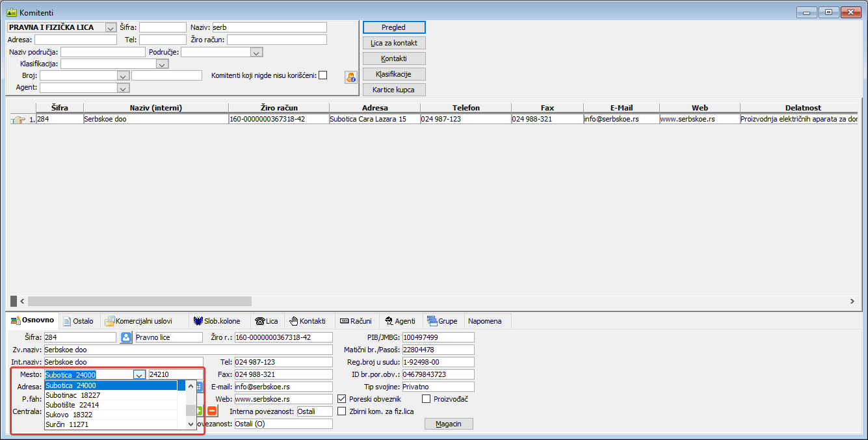Screen dimensions: 868x440
Task: Go to the Računi tab
Action: pos(356,321)
